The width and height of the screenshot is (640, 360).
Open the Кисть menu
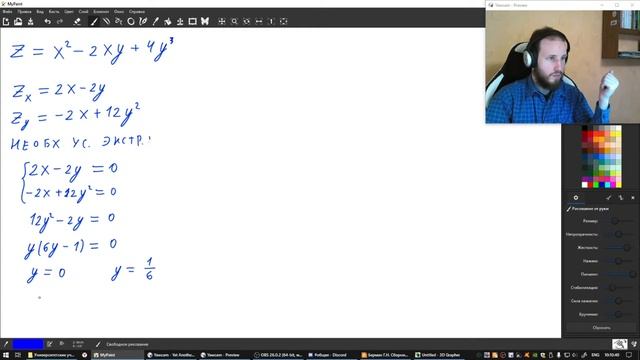[54, 11]
